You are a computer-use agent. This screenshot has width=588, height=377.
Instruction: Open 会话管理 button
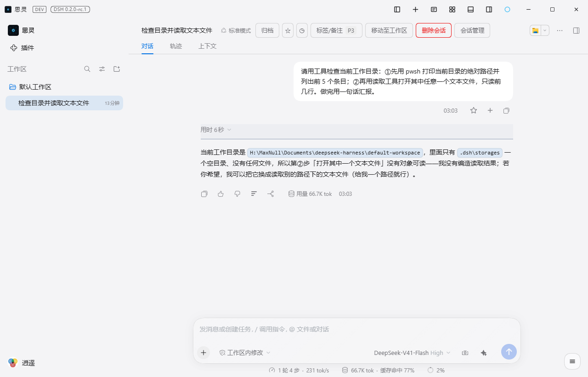click(472, 30)
